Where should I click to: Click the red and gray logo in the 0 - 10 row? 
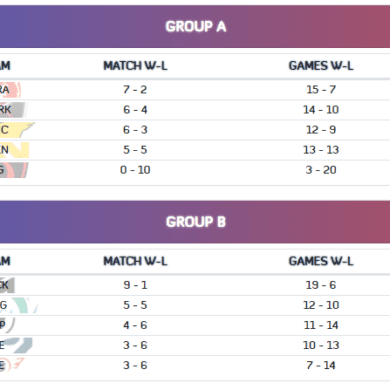[x=14, y=170]
